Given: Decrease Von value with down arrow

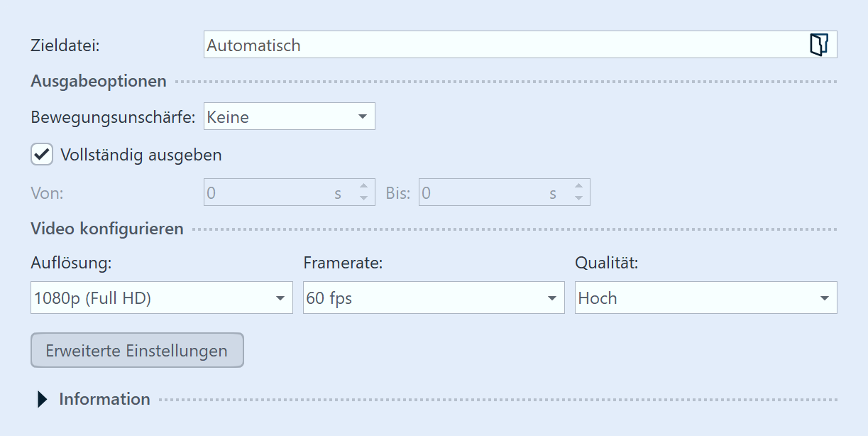Looking at the screenshot, I should [363, 198].
